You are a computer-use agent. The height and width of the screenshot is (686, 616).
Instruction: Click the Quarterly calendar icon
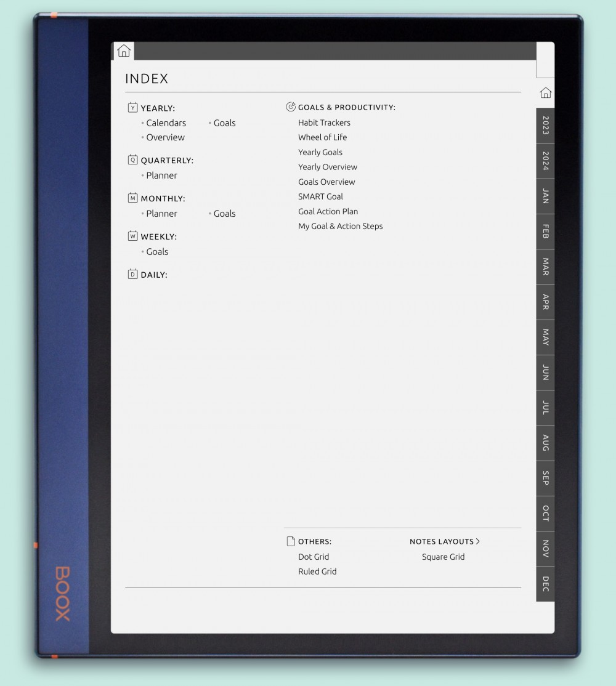tap(132, 160)
